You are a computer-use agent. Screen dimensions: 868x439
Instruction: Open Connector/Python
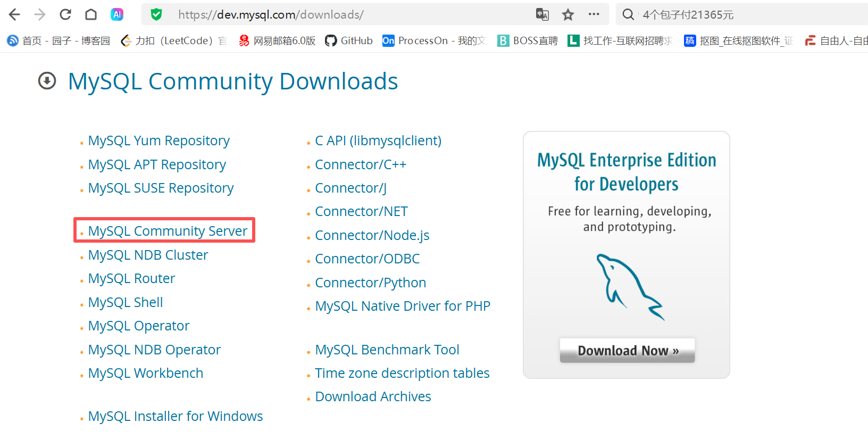pos(371,283)
